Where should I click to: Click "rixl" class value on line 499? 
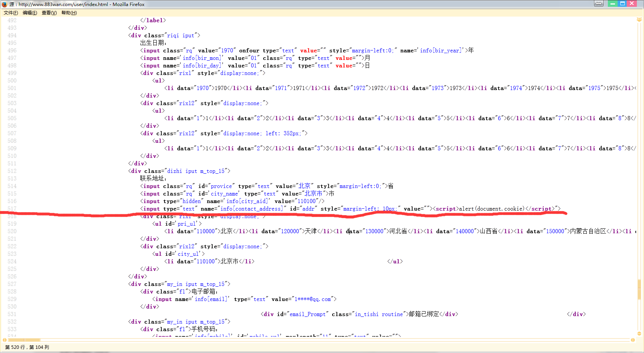tap(185, 73)
